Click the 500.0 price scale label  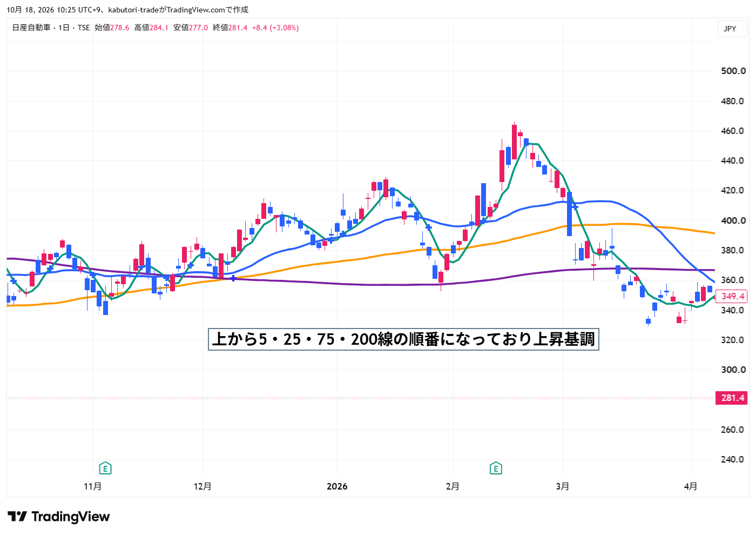[733, 71]
